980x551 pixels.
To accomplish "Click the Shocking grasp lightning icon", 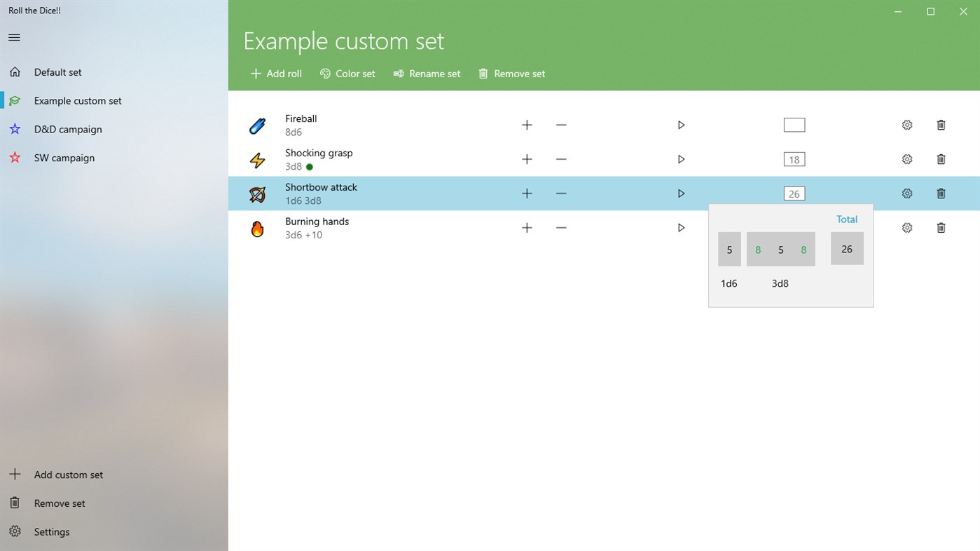I will (257, 160).
